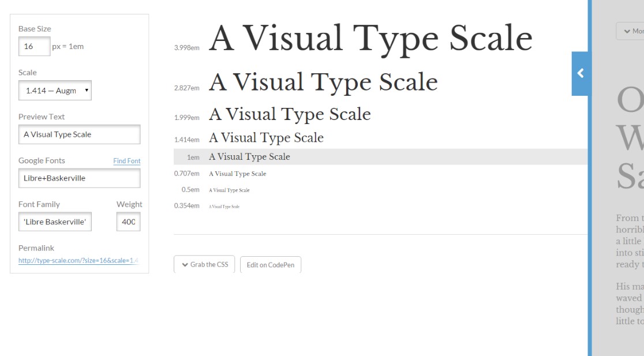Select the Preview Text field

(79, 134)
